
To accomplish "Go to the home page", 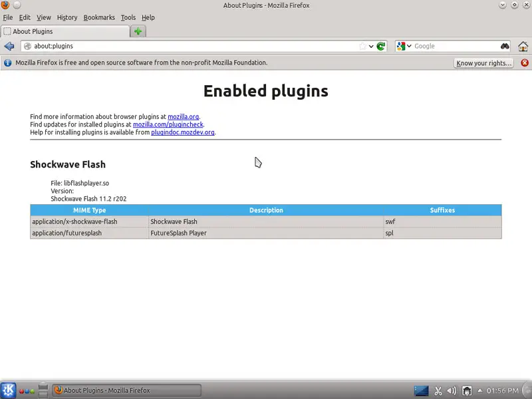I will pos(523,46).
